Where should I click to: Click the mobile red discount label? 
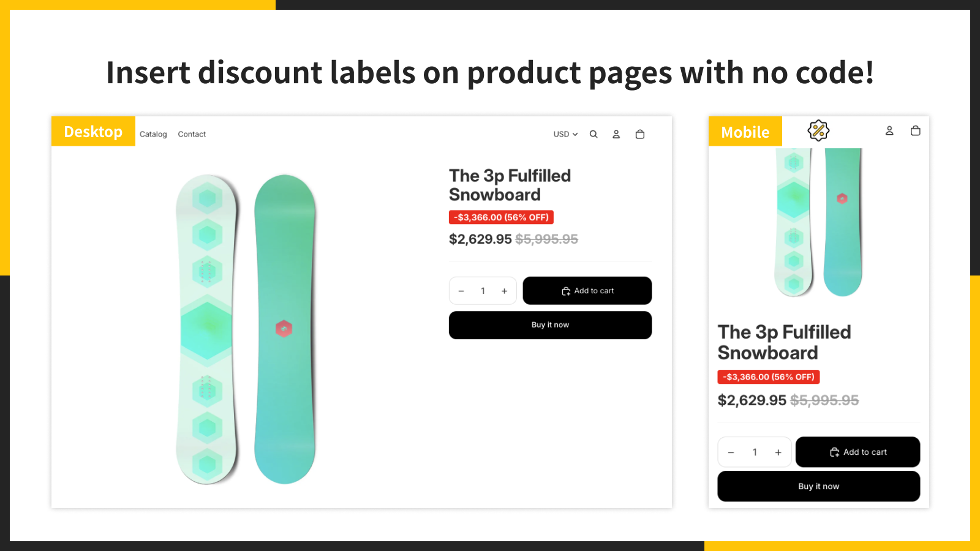pyautogui.click(x=769, y=377)
